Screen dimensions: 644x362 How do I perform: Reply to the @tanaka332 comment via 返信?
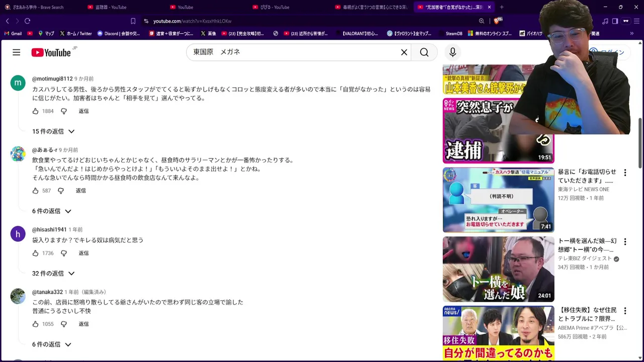tap(84, 324)
